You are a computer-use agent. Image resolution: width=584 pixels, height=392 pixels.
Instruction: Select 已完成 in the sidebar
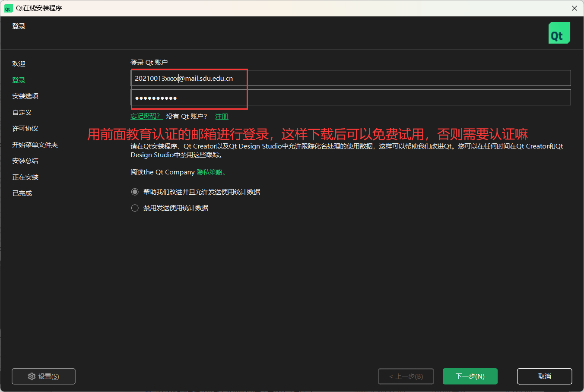click(x=22, y=193)
